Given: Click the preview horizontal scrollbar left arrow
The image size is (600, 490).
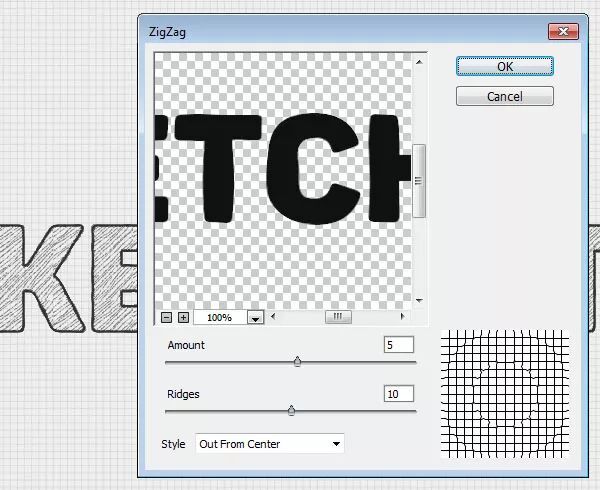Looking at the screenshot, I should pyautogui.click(x=275, y=317).
